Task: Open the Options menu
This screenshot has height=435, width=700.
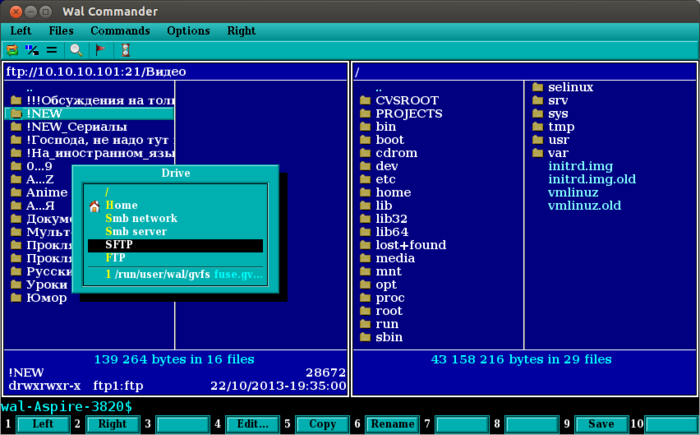Action: point(188,31)
